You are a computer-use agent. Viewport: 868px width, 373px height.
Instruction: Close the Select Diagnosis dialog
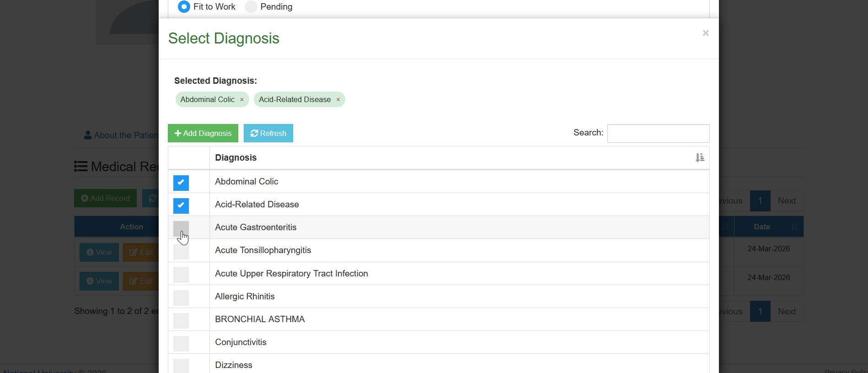coord(706,33)
